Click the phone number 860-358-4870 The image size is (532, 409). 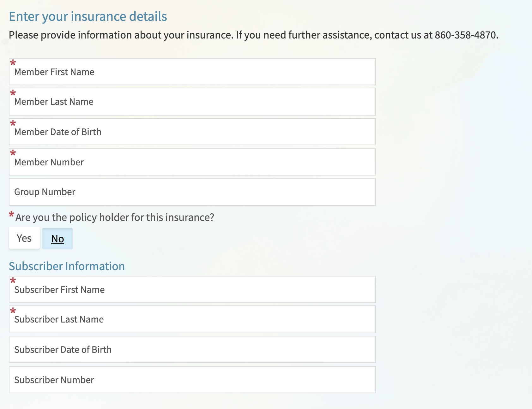tap(465, 35)
